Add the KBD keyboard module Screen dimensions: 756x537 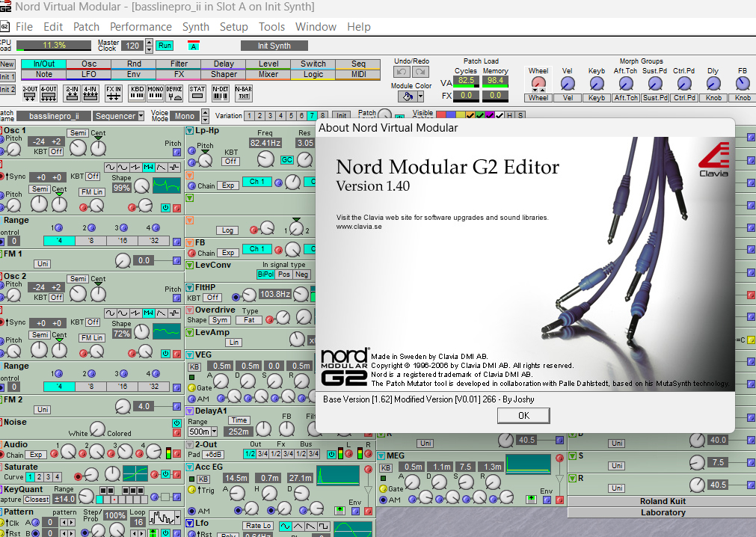137,93
